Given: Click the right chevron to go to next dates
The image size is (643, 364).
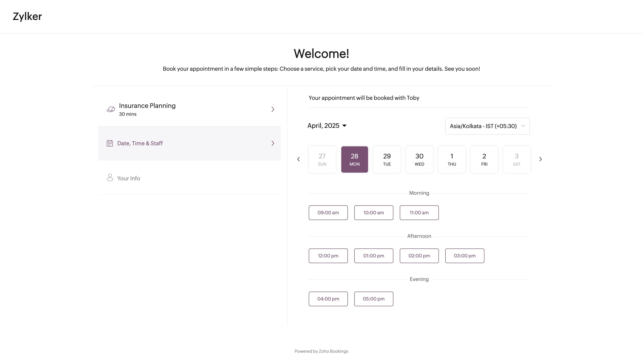Looking at the screenshot, I should [x=541, y=159].
